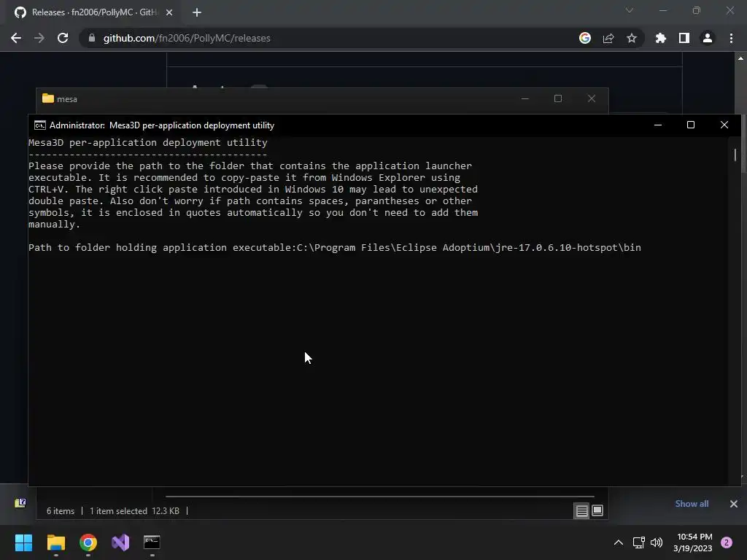Click the entered Java bin path text
This screenshot has width=747, height=560.
point(469,248)
